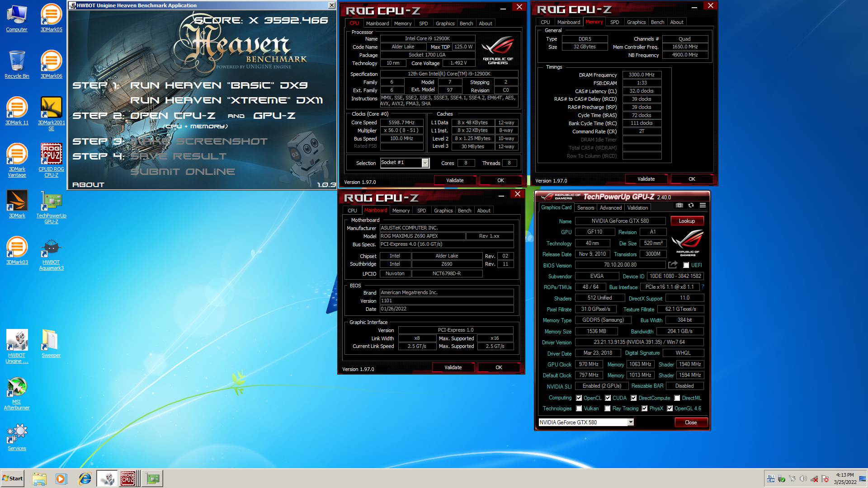The width and height of the screenshot is (868, 488).
Task: Toggle the DirectML checkbox
Action: point(677,398)
